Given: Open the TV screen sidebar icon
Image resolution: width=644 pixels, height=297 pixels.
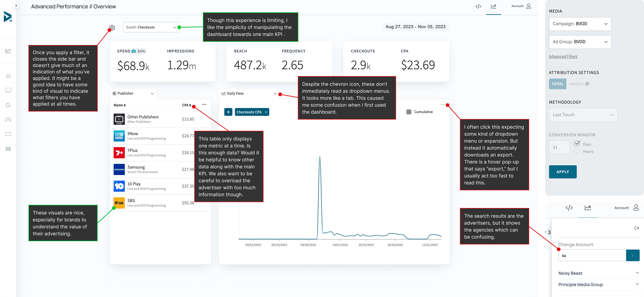Looking at the screenshot, I should [8, 90].
